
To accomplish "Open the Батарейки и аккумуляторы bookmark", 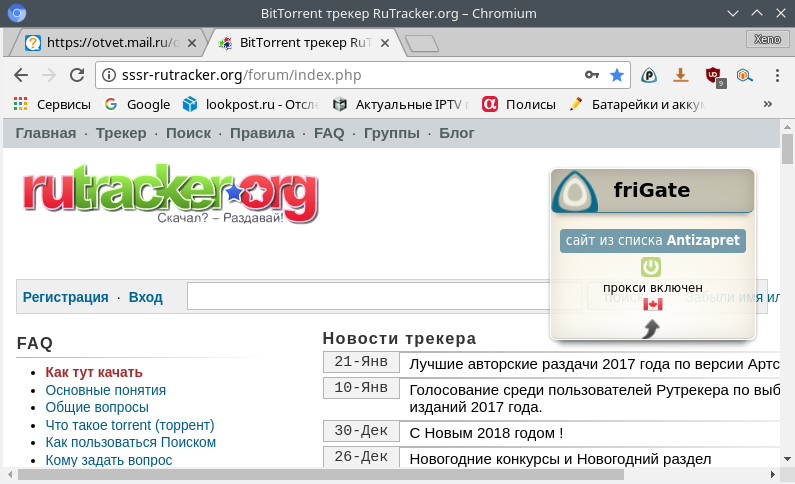I will (637, 104).
